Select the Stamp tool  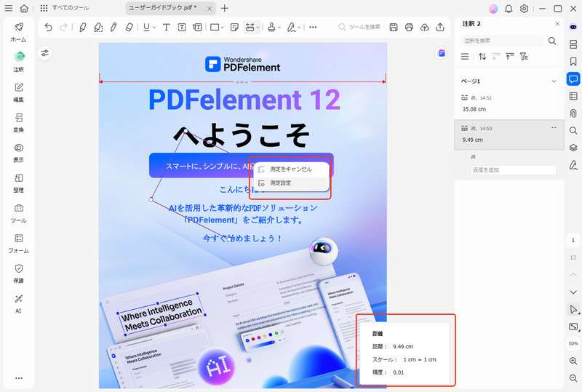click(x=271, y=27)
